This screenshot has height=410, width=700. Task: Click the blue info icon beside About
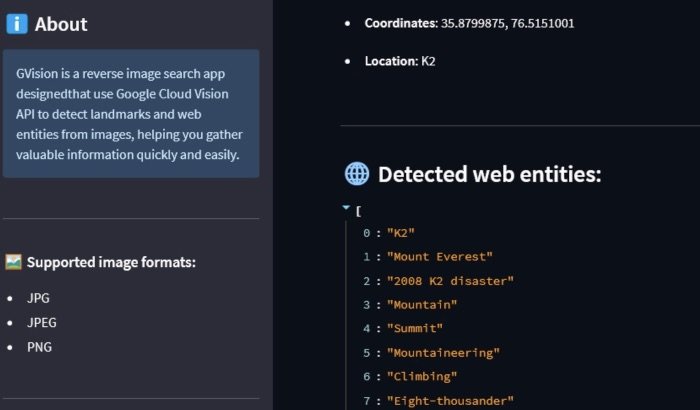(17, 24)
